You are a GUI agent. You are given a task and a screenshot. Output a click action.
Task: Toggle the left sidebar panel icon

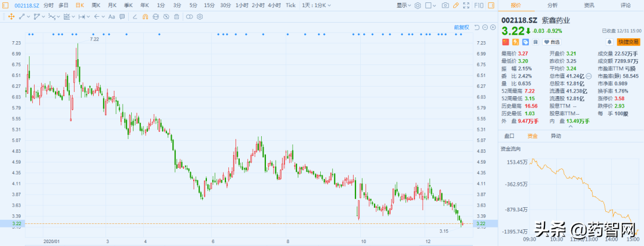(x=5, y=5)
